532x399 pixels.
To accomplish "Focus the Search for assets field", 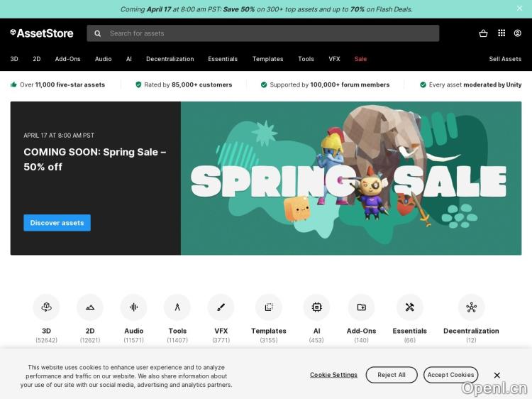I will click(263, 33).
